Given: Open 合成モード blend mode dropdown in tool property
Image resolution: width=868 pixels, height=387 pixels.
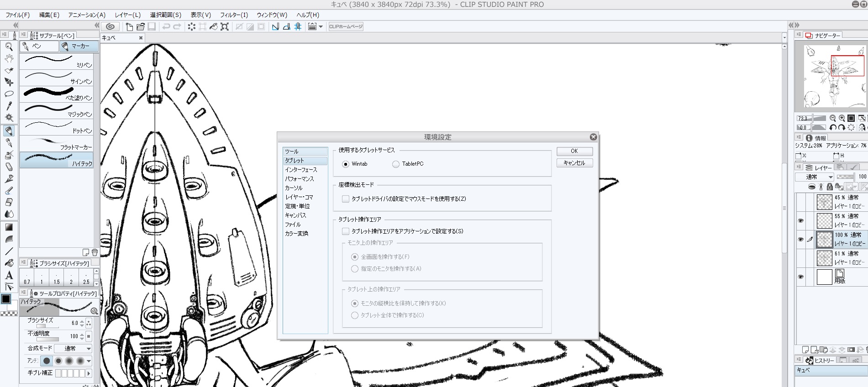Looking at the screenshot, I should [73, 349].
